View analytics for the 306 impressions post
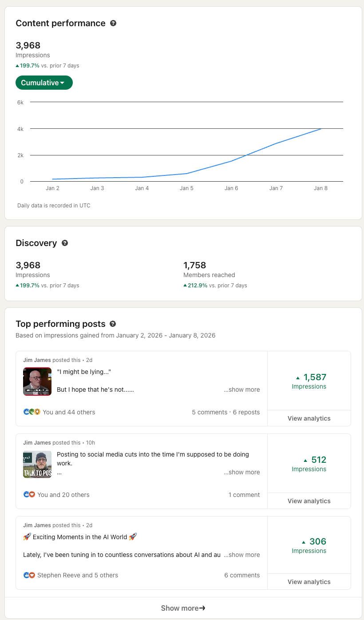The width and height of the screenshot is (364, 620). (x=309, y=582)
